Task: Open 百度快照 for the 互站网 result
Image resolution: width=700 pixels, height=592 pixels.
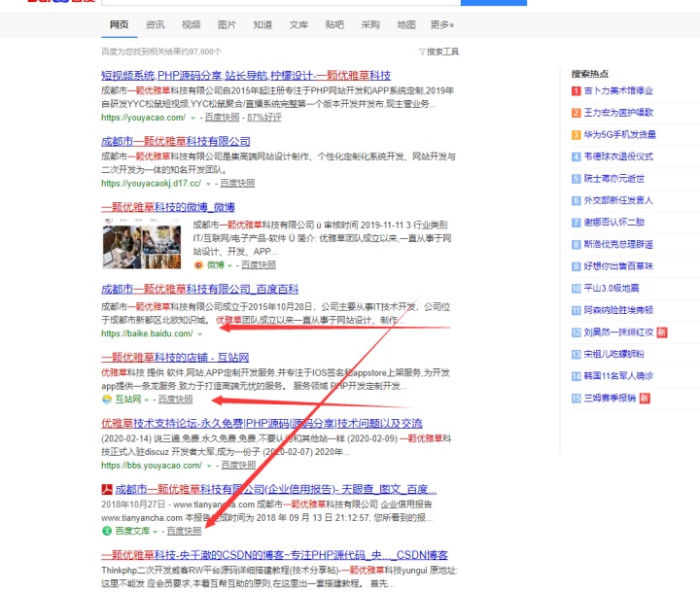Action: click(x=175, y=400)
